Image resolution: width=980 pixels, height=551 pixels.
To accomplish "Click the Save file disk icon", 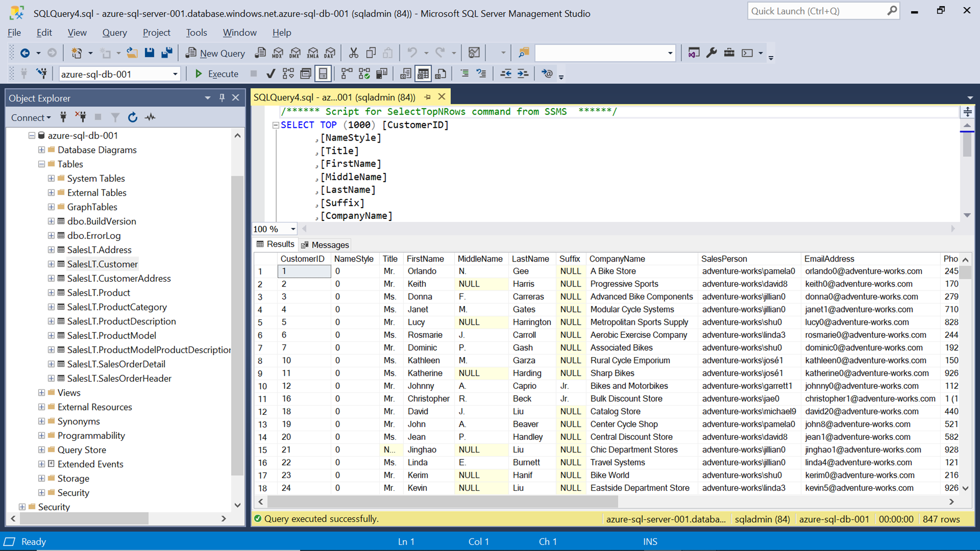I will tap(149, 53).
